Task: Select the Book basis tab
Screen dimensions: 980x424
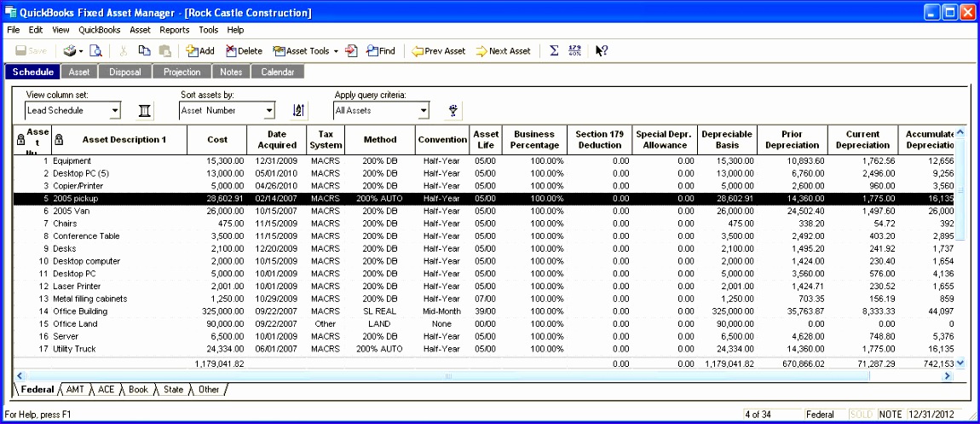Action: (x=138, y=389)
